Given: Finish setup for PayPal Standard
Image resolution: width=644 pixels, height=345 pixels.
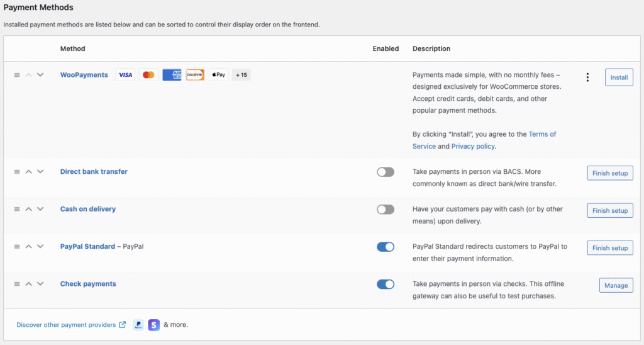Looking at the screenshot, I should pos(610,248).
